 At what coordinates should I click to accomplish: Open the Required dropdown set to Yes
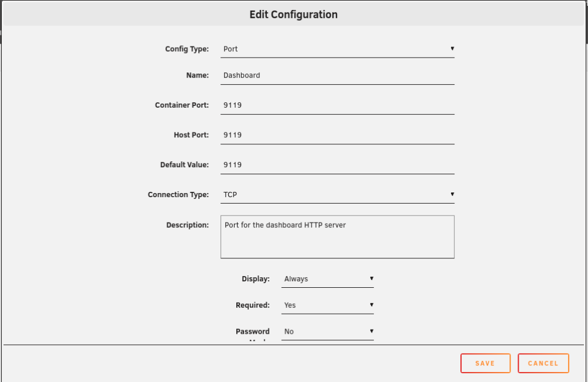click(x=328, y=305)
